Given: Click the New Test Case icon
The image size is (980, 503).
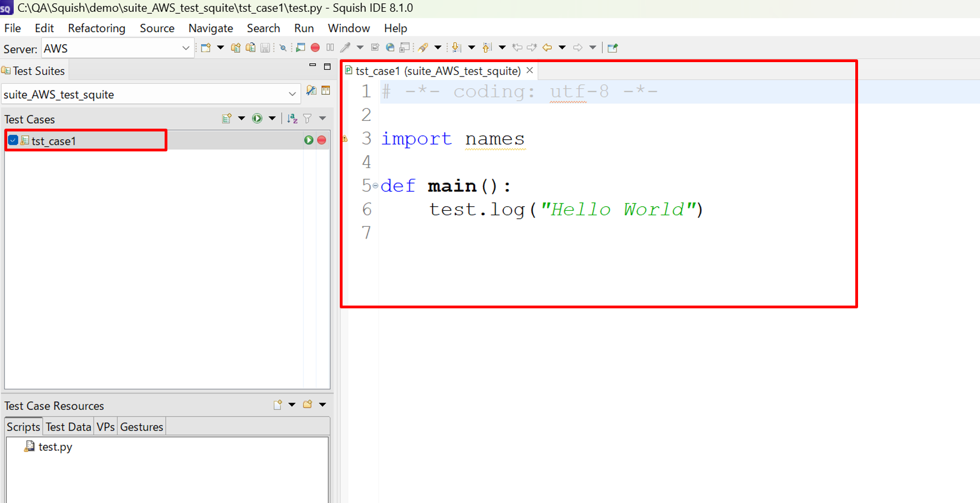Looking at the screenshot, I should coord(227,118).
